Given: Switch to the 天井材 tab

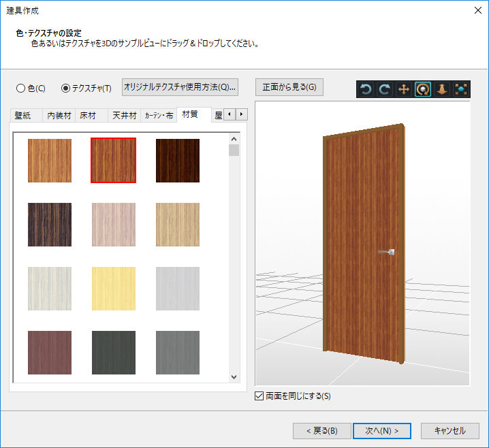Looking at the screenshot, I should coord(124,115).
